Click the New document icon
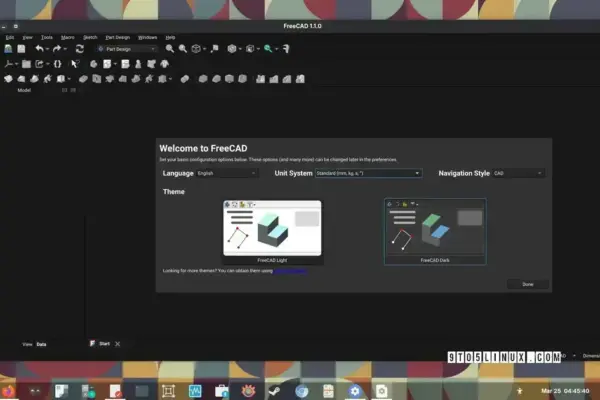 pos(8,49)
